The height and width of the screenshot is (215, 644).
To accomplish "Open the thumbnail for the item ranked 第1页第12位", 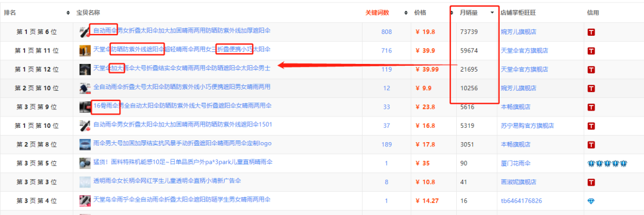I will pyautogui.click(x=85, y=69).
